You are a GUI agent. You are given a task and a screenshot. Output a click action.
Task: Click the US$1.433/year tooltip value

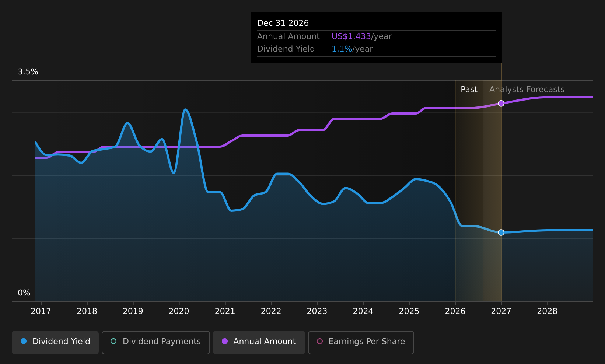tap(361, 36)
